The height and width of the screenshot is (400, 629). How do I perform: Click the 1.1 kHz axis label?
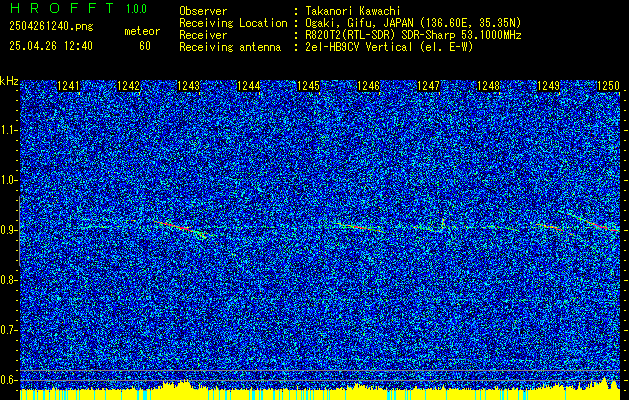(7, 130)
